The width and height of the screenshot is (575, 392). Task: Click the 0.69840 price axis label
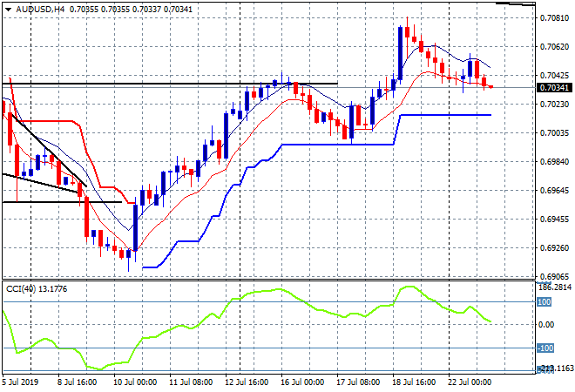click(x=554, y=162)
